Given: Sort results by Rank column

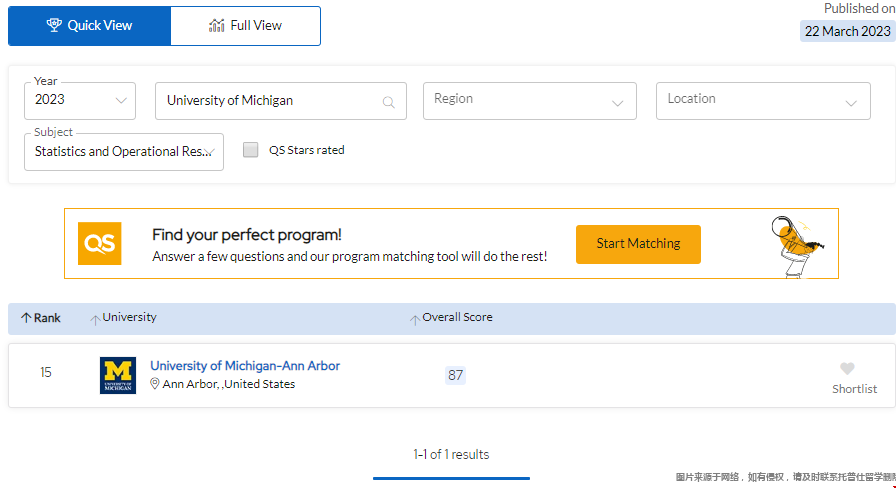Looking at the screenshot, I should click(41, 318).
